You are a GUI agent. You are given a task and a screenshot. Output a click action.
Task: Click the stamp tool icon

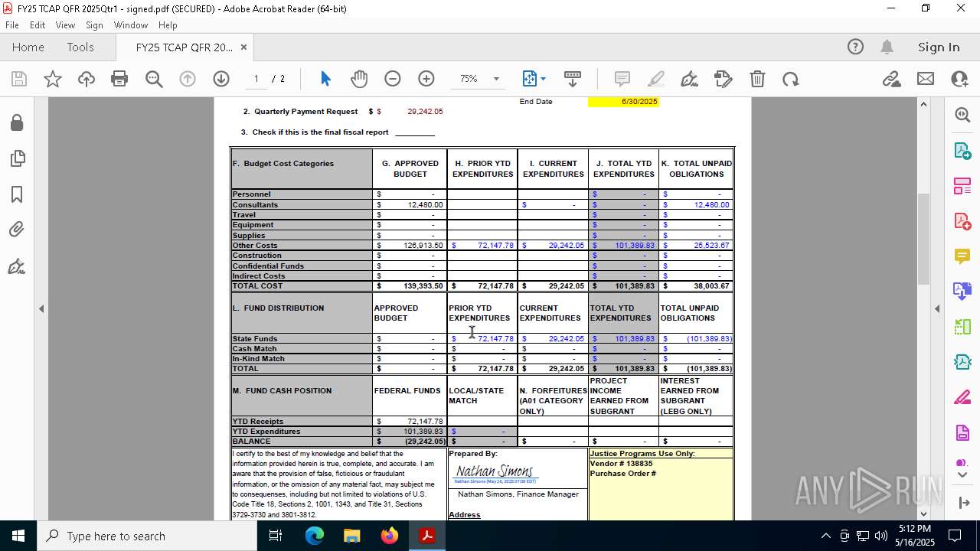click(723, 79)
